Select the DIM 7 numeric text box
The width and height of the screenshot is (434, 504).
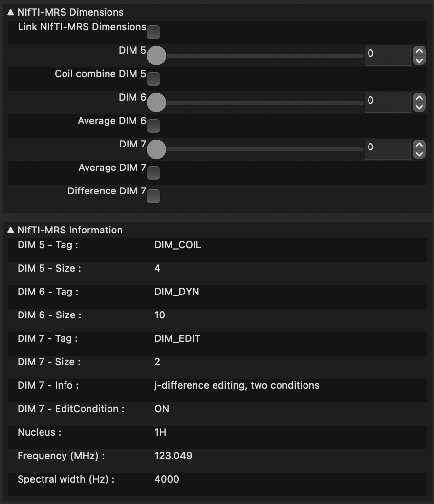[x=387, y=149]
